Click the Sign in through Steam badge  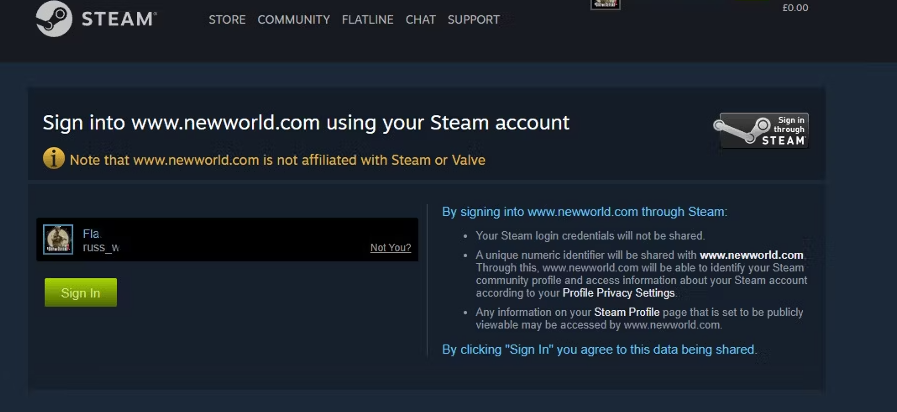pos(761,130)
